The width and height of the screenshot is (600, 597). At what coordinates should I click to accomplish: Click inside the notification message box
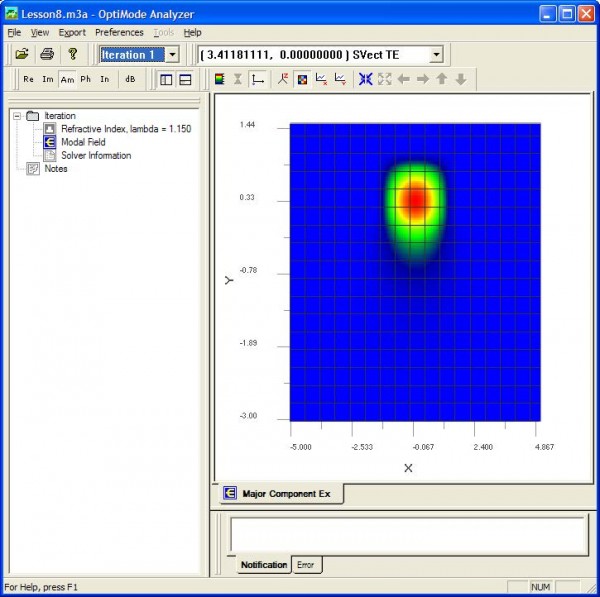click(408, 535)
